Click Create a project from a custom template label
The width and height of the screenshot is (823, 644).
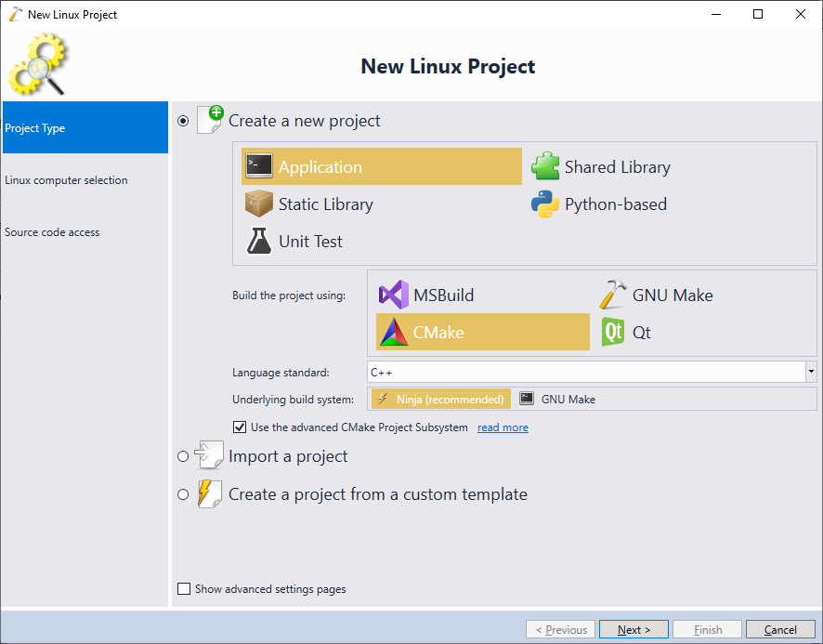378,494
